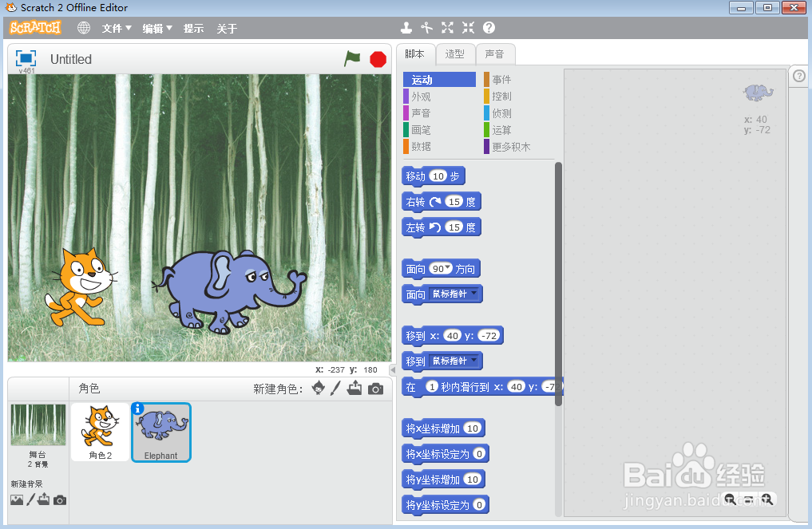
Task: Zoom in the scripts area
Action: click(x=767, y=499)
